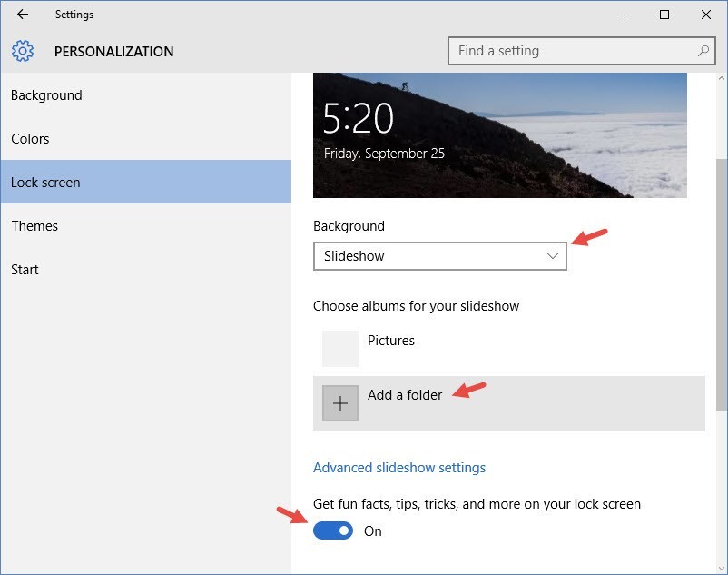
Task: Click the Add a folder button
Action: pyautogui.click(x=404, y=395)
